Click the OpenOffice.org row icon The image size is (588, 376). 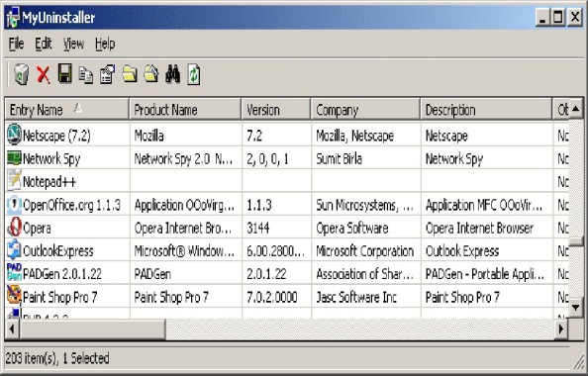(x=14, y=204)
